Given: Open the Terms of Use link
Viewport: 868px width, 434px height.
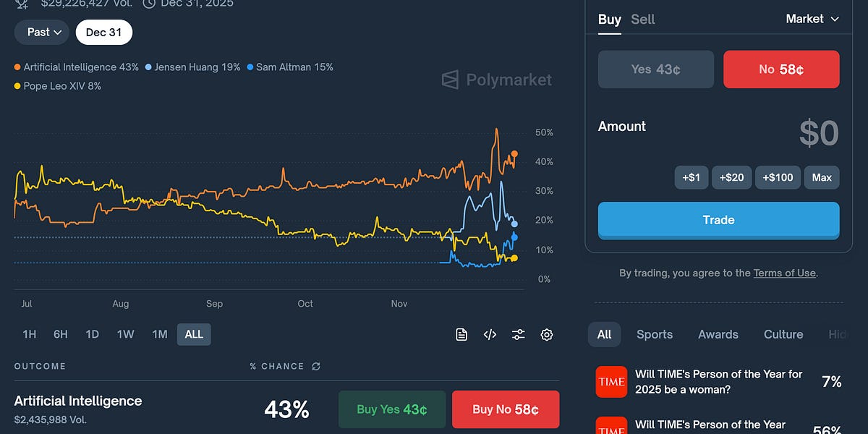Looking at the screenshot, I should pos(784,273).
